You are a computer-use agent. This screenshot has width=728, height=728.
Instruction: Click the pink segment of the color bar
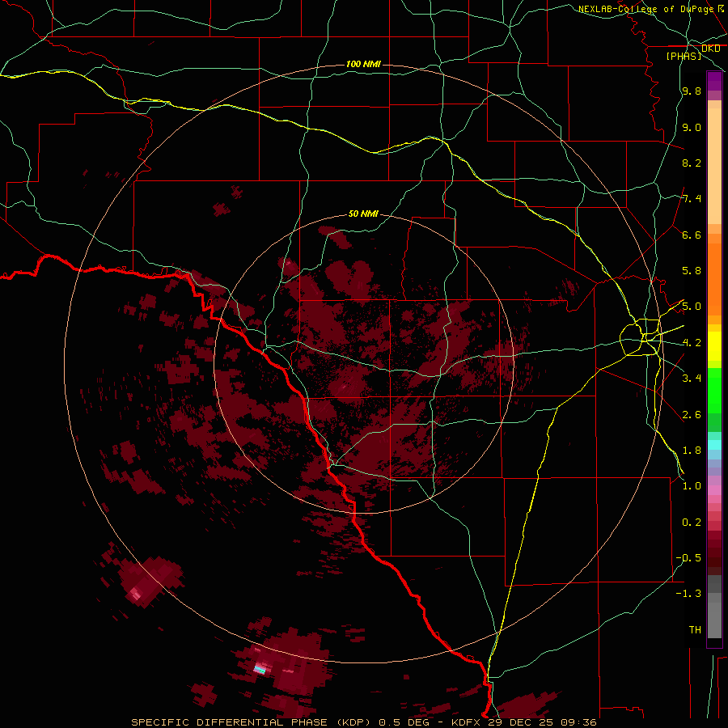pos(714,490)
